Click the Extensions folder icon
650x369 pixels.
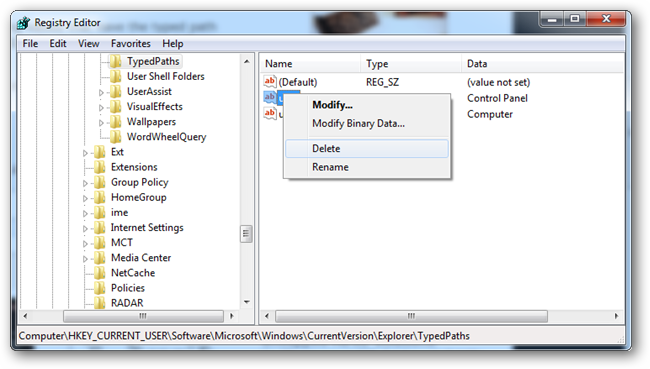99,167
